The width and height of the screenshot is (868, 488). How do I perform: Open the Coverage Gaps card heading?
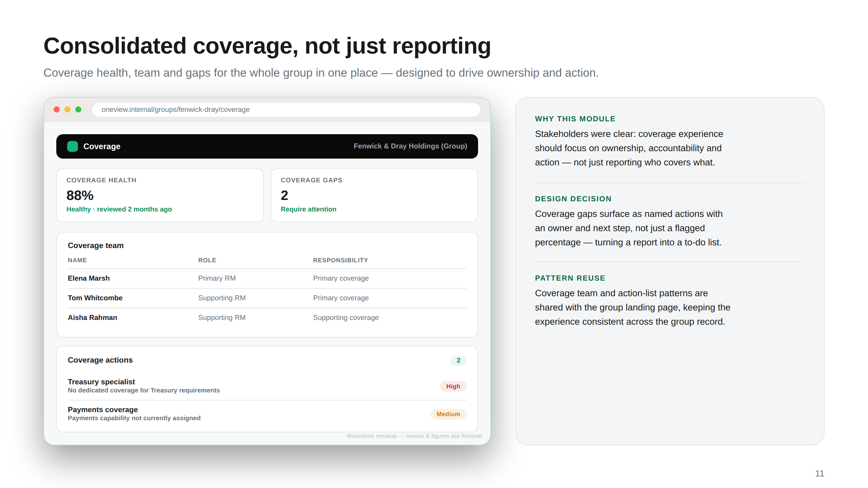click(x=312, y=180)
